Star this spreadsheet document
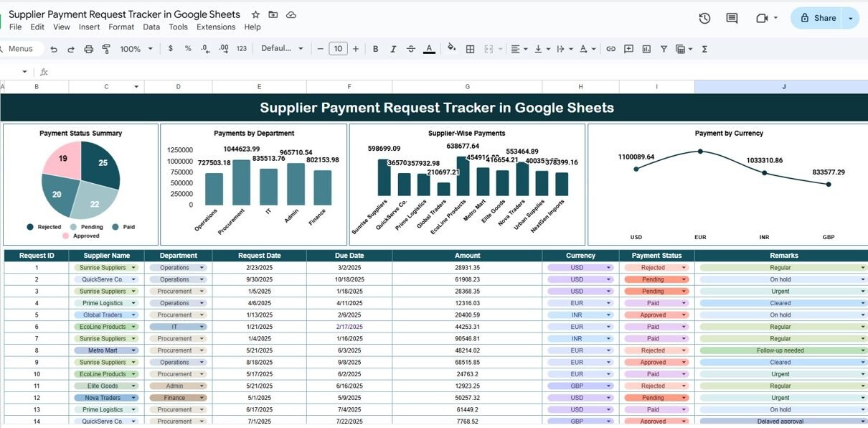868x428 pixels. [255, 14]
